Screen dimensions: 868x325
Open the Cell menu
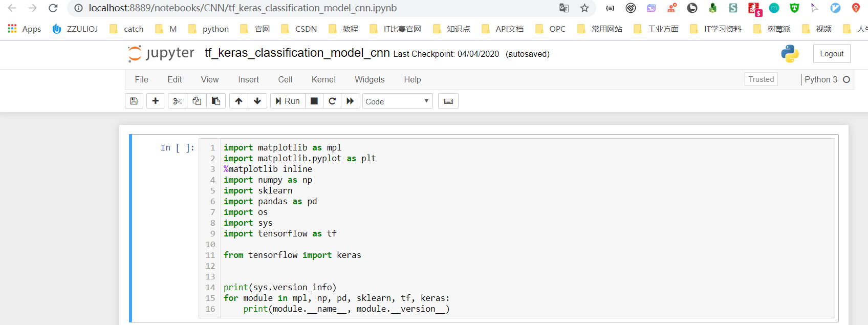coord(285,79)
